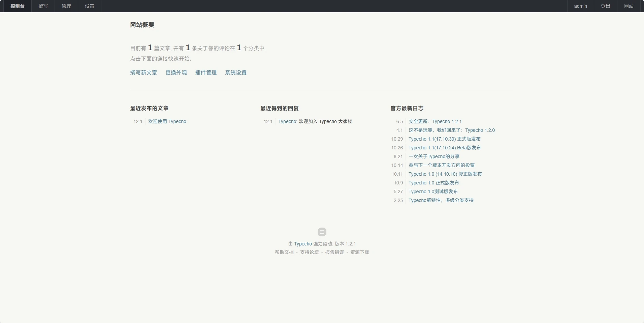The height and width of the screenshot is (323, 644).
Task: Open the 控制台 menu
Action: [17, 6]
